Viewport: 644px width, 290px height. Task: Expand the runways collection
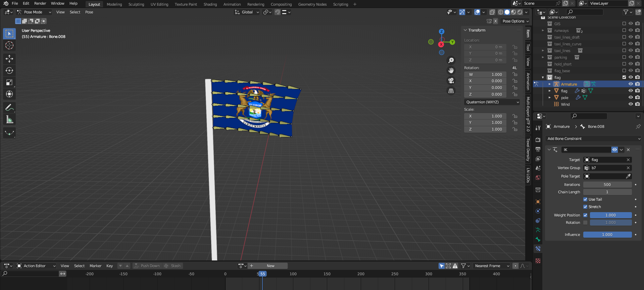point(543,31)
